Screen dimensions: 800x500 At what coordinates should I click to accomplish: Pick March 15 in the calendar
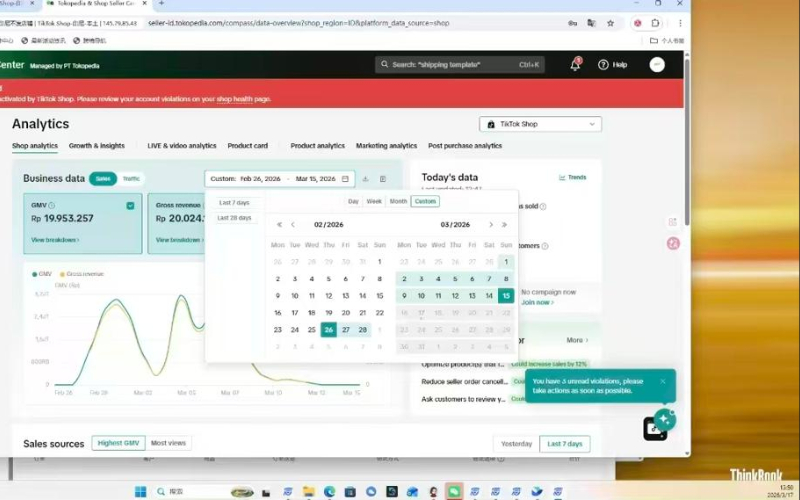[506, 295]
